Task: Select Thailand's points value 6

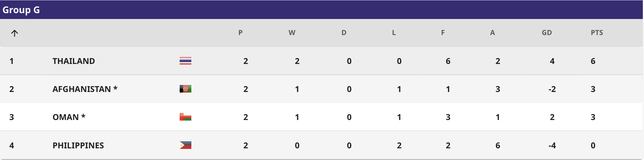Action: tap(593, 61)
